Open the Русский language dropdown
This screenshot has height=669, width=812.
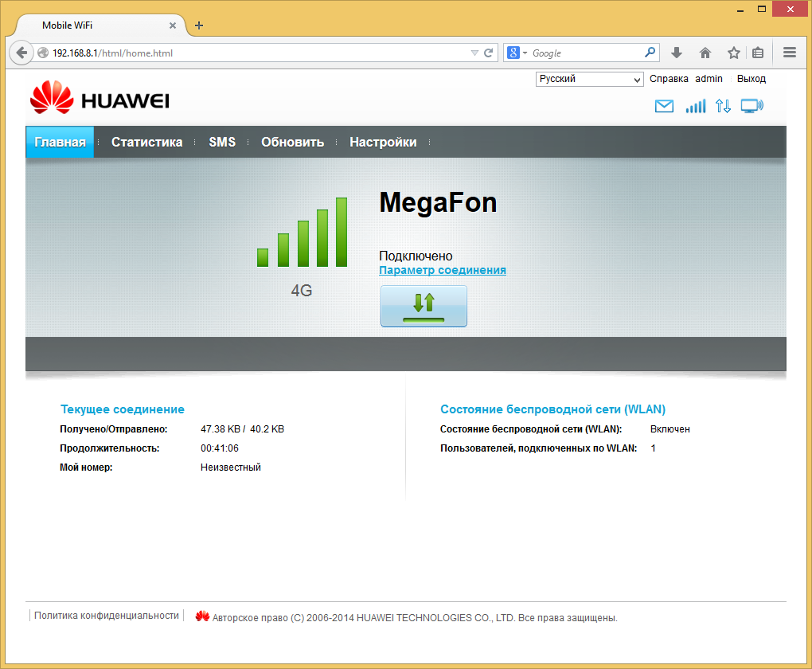tap(589, 80)
